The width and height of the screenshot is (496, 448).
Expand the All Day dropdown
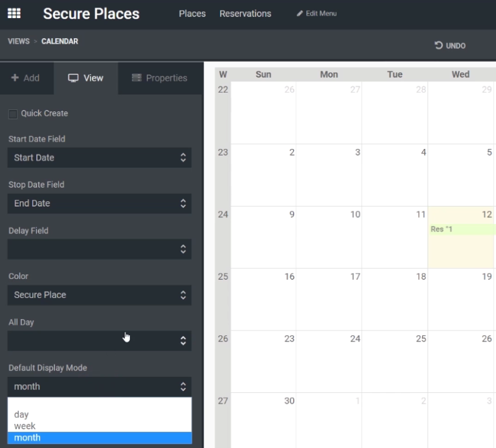point(99,341)
